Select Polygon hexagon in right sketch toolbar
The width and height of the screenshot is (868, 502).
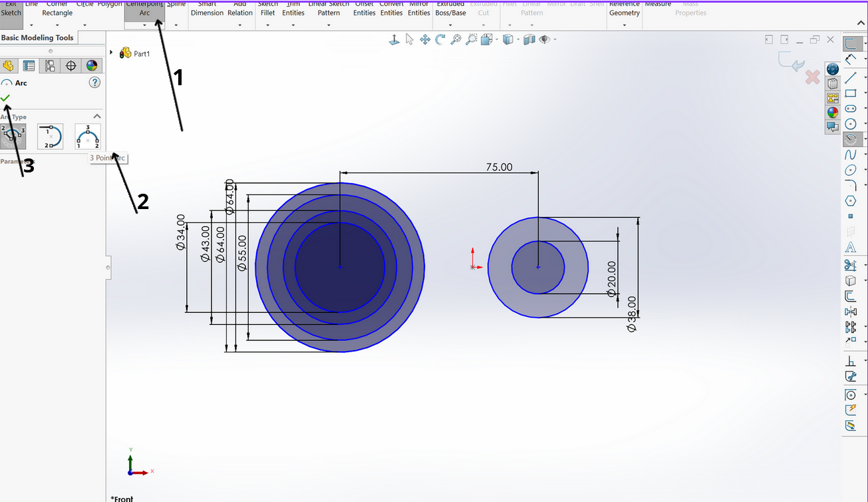coord(851,200)
